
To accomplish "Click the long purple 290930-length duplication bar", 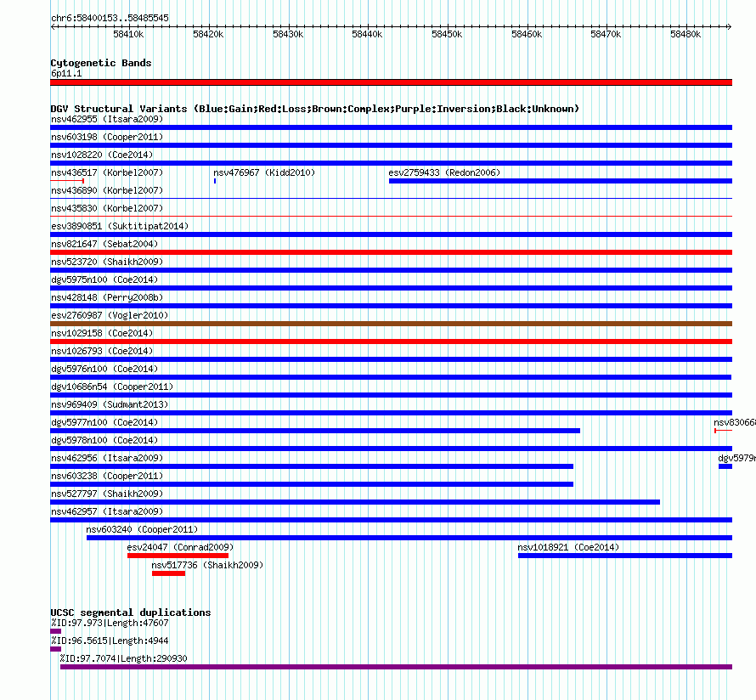I will pyautogui.click(x=397, y=667).
